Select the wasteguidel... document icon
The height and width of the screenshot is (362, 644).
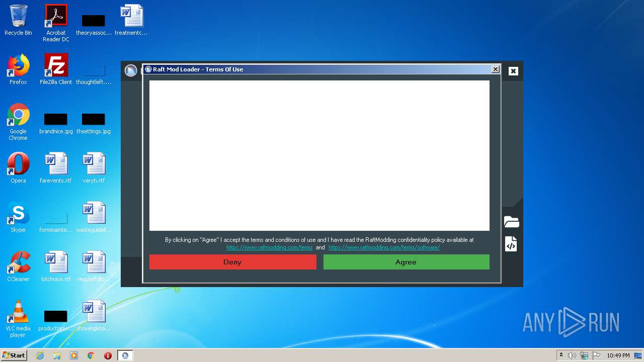[94, 217]
